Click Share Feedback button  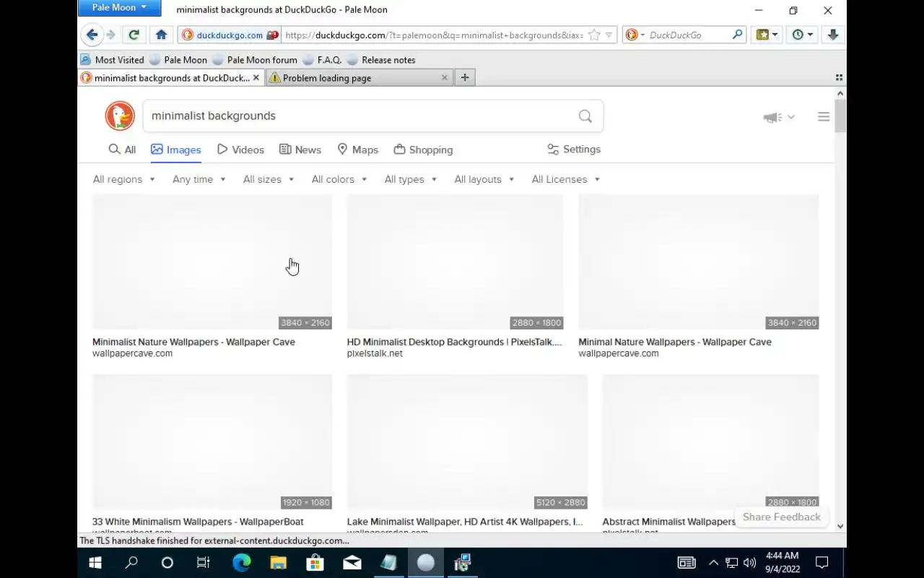(781, 517)
